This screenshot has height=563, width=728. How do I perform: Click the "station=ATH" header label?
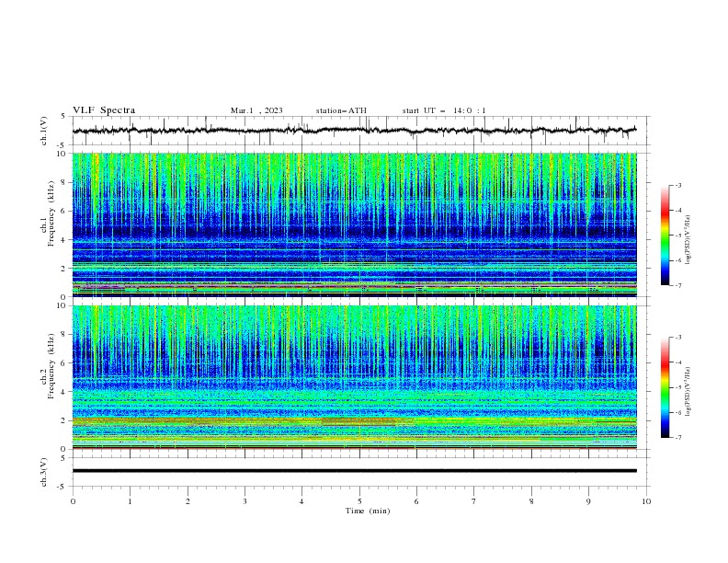[x=341, y=110]
